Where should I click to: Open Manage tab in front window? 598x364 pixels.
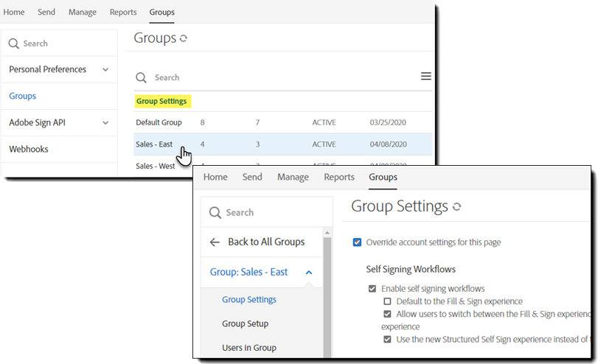pos(293,177)
